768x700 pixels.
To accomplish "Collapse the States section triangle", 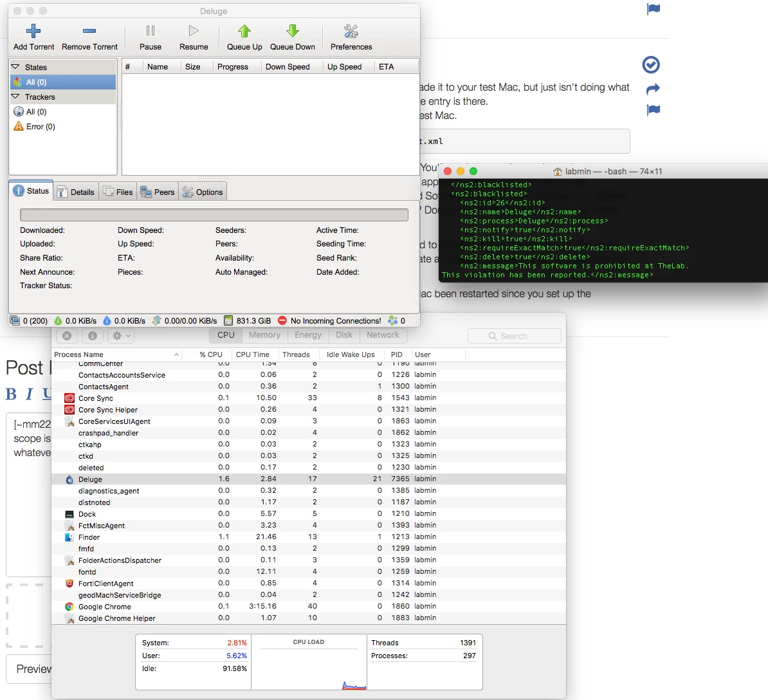I will (15, 67).
